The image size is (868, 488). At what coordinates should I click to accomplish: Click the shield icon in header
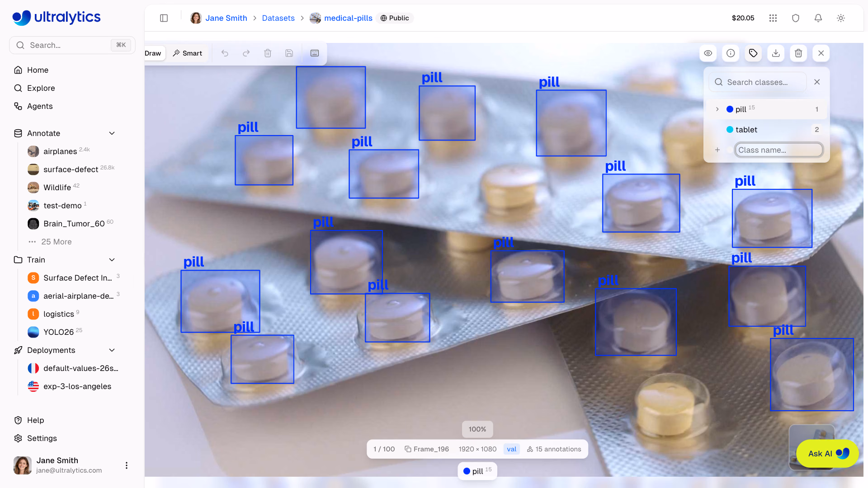[x=796, y=18]
